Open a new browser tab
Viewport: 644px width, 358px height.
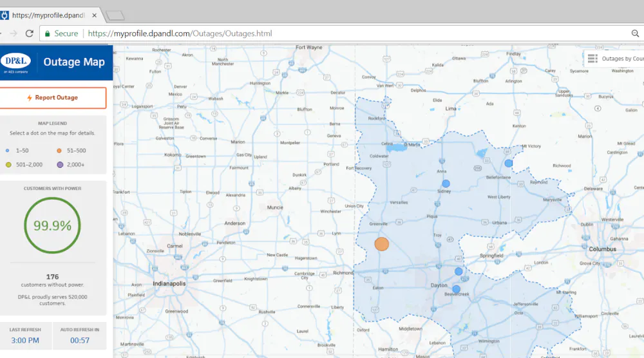coord(115,15)
